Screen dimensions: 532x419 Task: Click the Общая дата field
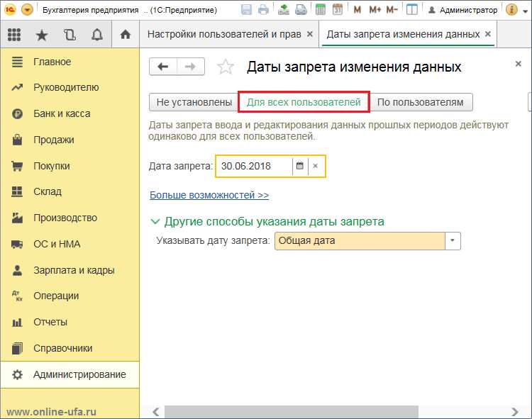[360, 241]
